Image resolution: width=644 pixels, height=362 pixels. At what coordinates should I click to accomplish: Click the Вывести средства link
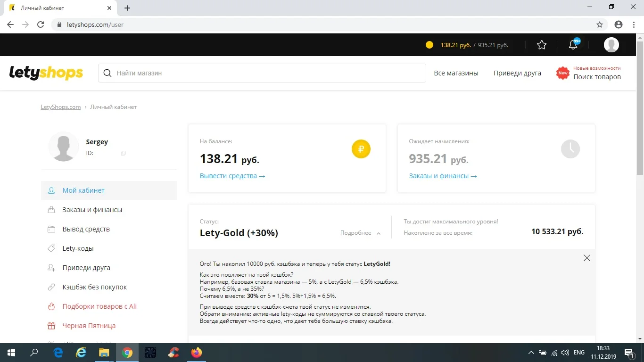click(232, 176)
